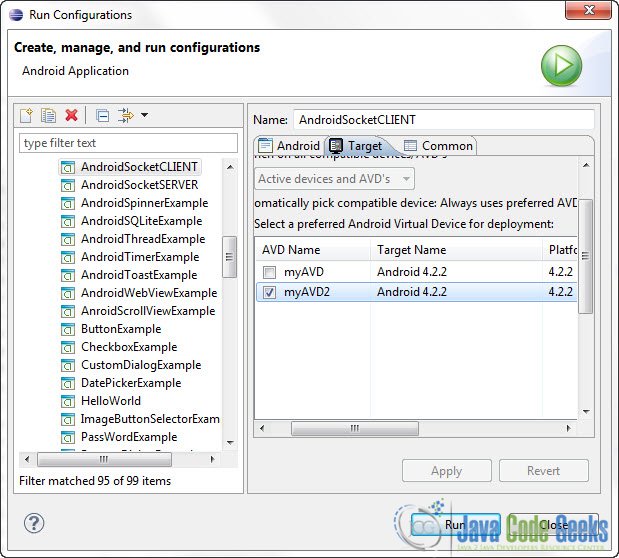Open the Active devices and AVD's dropdown
This screenshot has width=619, height=558.
[x=334, y=179]
